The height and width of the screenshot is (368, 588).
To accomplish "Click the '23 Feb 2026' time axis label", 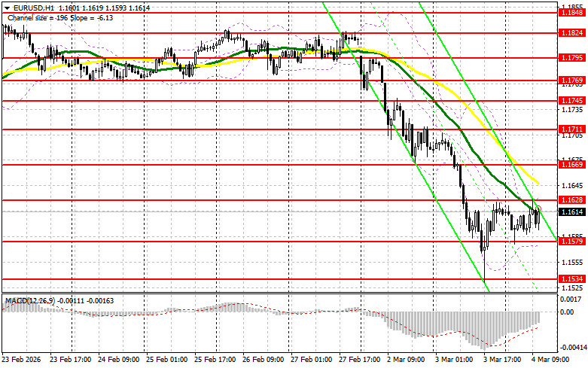I will click(21, 360).
